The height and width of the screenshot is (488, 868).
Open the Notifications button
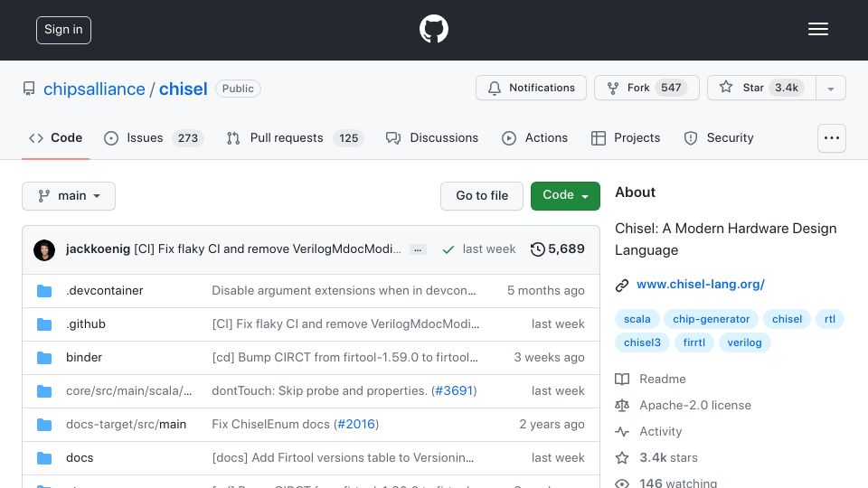pos(531,88)
